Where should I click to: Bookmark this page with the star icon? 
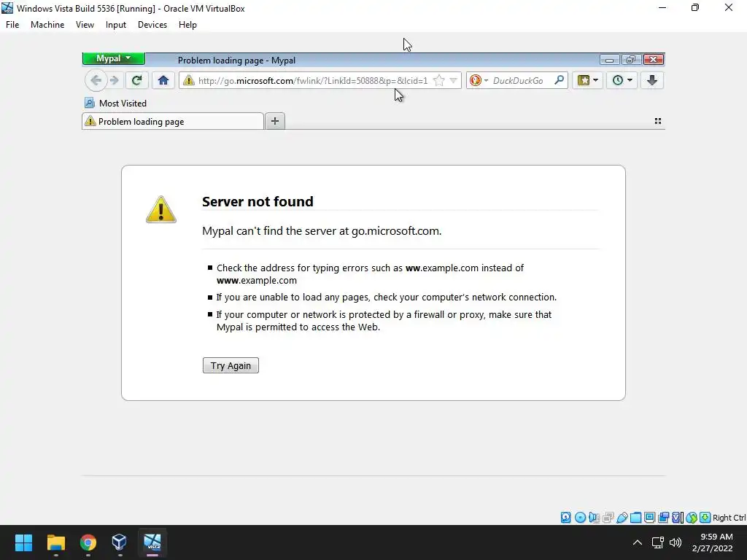coord(439,80)
